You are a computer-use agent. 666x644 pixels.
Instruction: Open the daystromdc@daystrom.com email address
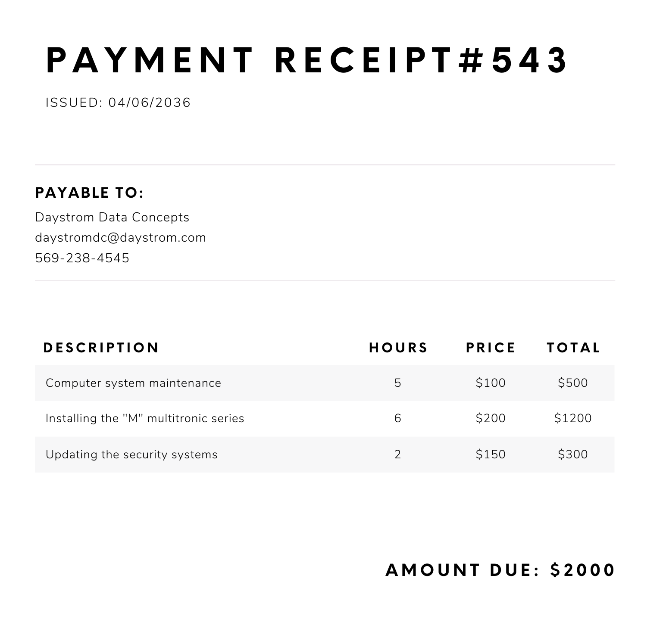(x=120, y=237)
